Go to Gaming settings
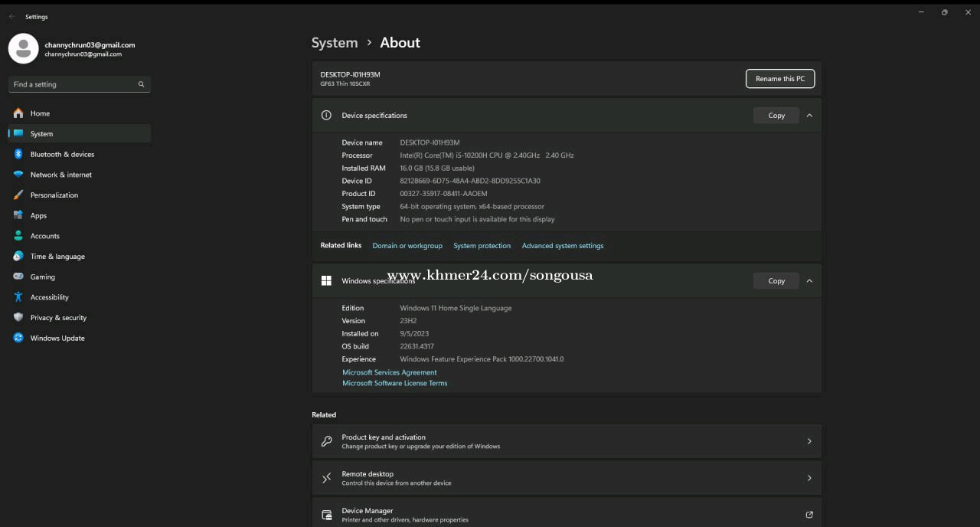The width and height of the screenshot is (980, 527). (x=80, y=277)
